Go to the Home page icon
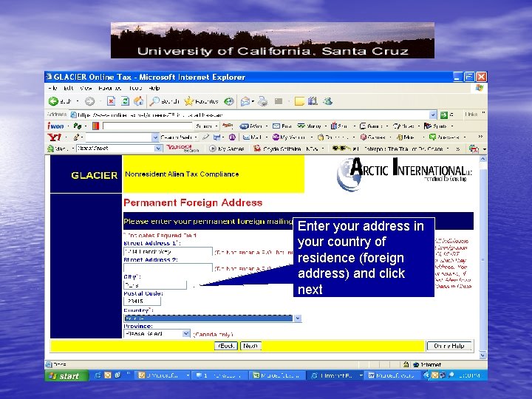The height and width of the screenshot is (399, 532). point(138,101)
